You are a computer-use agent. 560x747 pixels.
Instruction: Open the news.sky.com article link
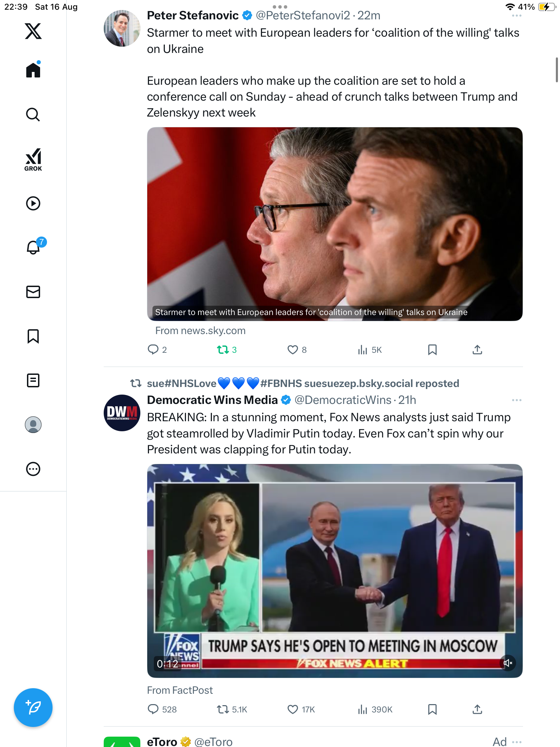tap(200, 331)
